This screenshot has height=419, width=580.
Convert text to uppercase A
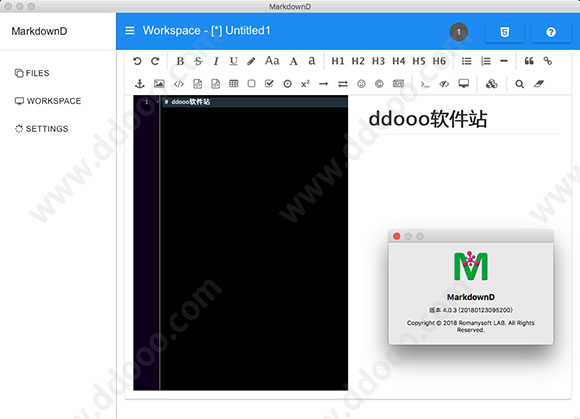pyautogui.click(x=294, y=61)
